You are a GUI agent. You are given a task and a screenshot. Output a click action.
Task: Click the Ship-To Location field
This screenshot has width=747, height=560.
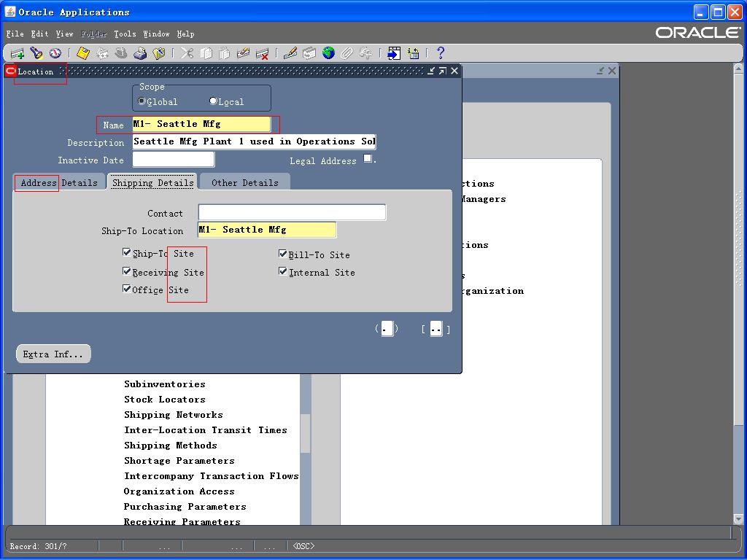point(267,230)
